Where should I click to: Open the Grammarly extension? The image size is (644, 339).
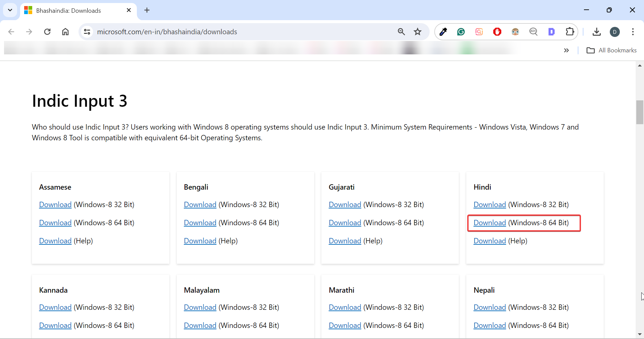461,32
